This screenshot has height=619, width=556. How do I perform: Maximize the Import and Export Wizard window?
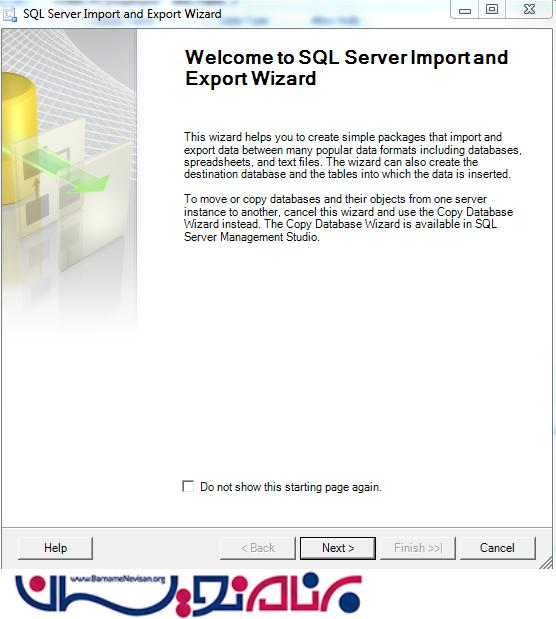[492, 9]
